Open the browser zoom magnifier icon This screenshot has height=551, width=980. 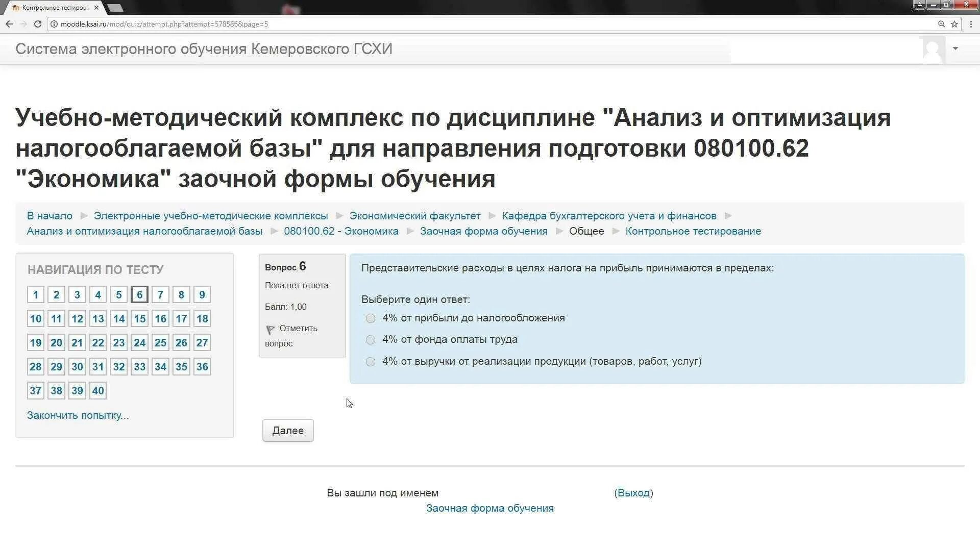(941, 24)
